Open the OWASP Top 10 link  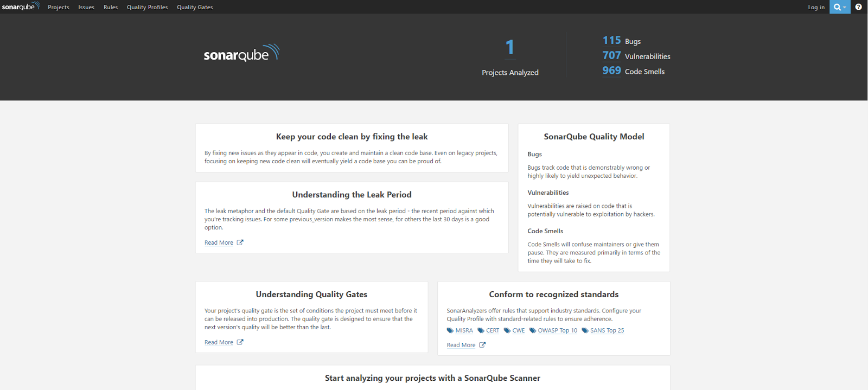tap(558, 330)
